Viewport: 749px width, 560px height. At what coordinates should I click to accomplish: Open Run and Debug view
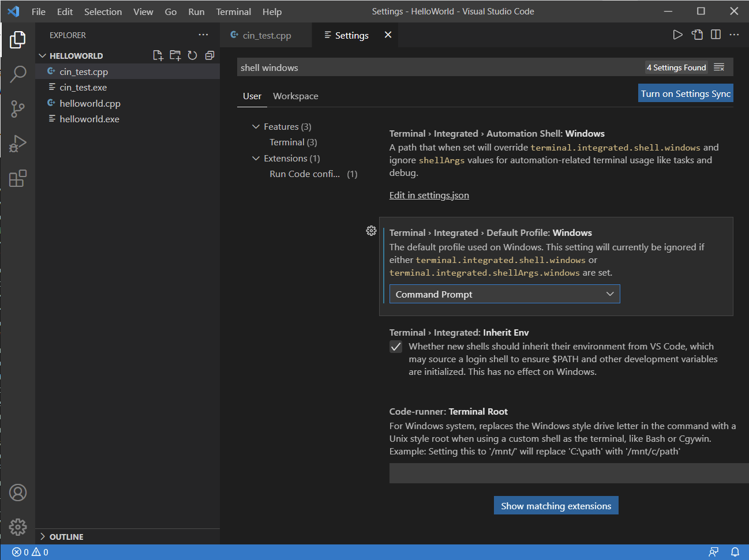click(x=18, y=143)
